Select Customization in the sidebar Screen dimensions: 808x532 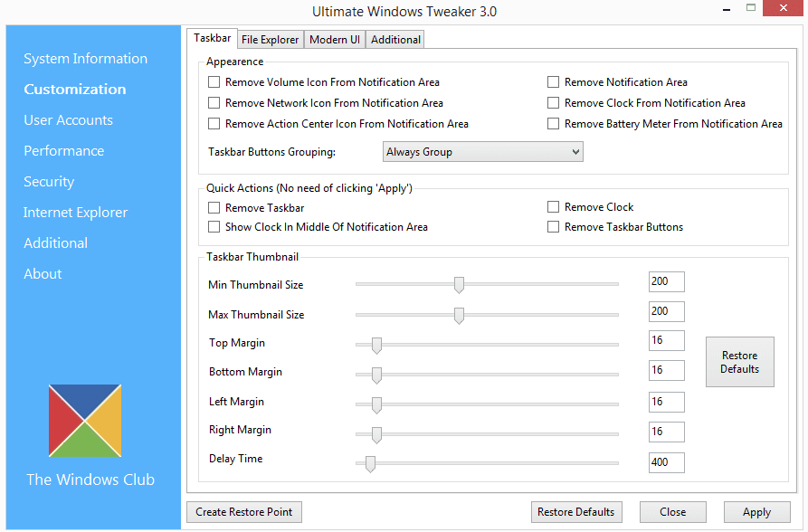[x=75, y=90]
